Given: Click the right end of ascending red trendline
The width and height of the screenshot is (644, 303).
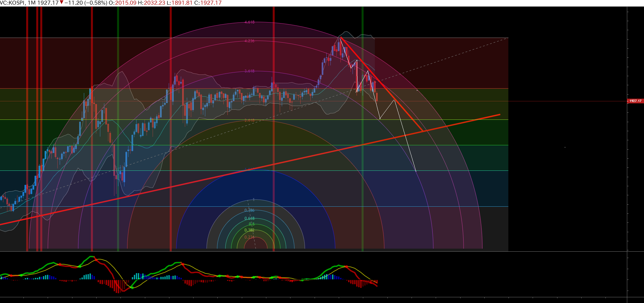Looking at the screenshot, I should 499,115.
